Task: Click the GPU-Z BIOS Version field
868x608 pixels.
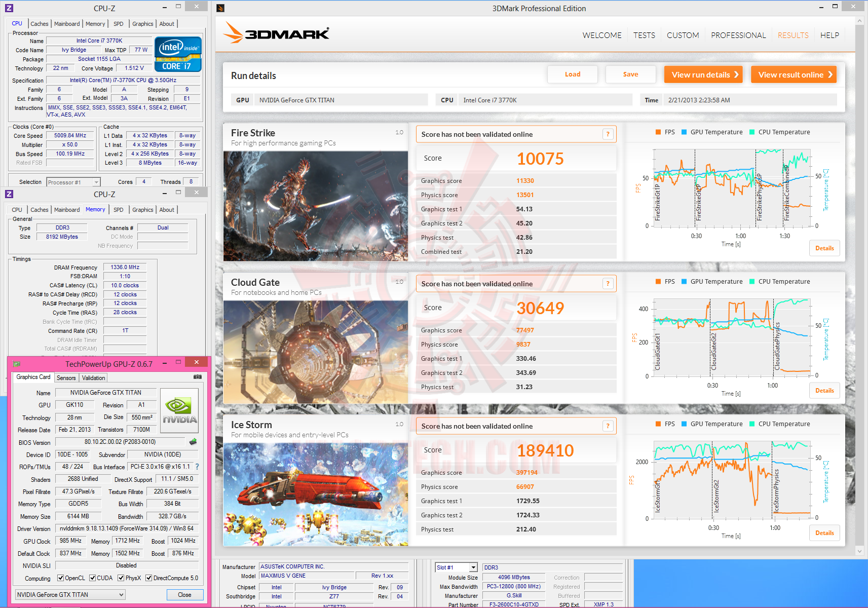Action: pos(120,442)
